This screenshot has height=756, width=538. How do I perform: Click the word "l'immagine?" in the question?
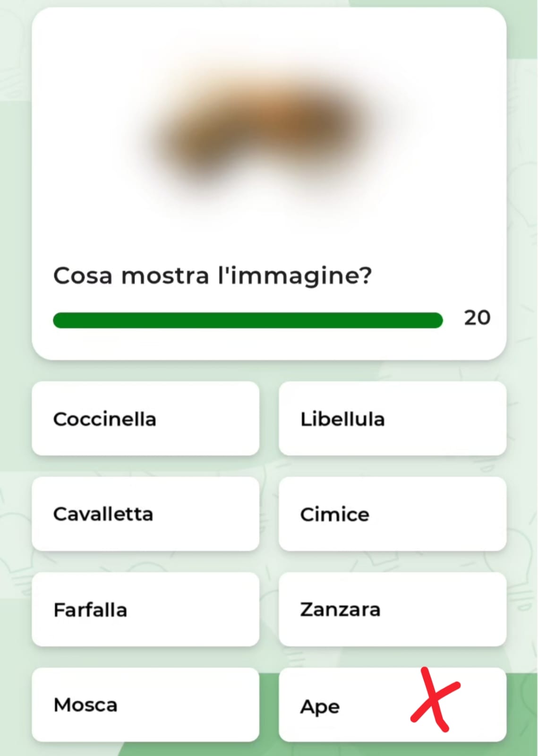pos(295,276)
